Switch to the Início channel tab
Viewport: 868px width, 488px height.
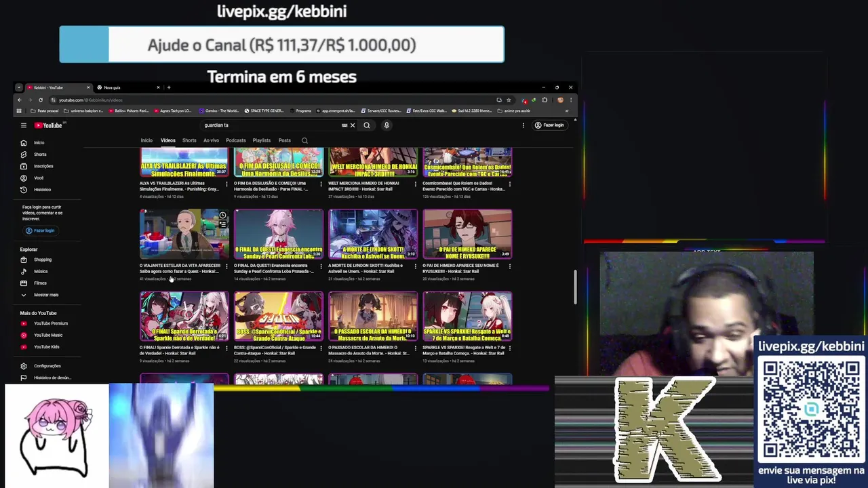(146, 141)
